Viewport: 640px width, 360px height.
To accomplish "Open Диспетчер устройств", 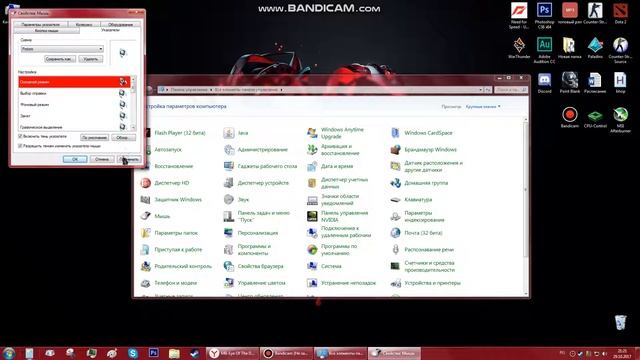I will pos(256,183).
